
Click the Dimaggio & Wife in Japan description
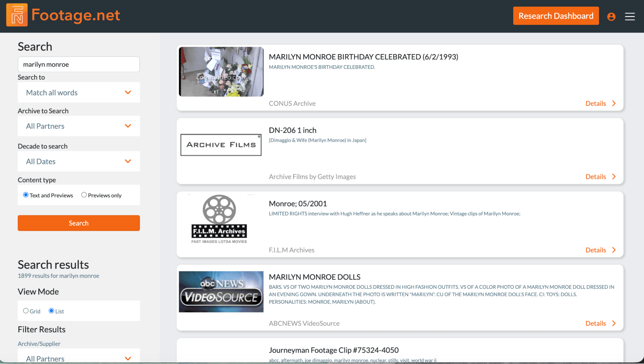coord(317,140)
